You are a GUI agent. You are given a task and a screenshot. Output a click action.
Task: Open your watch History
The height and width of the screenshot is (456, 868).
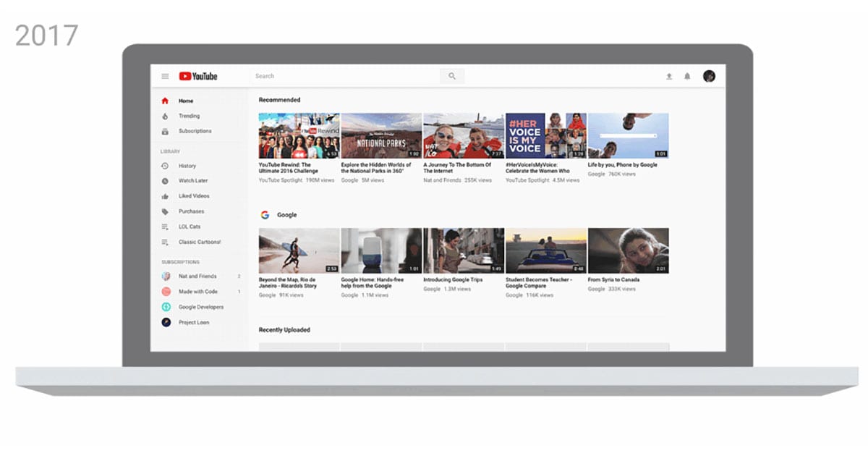pos(166,166)
